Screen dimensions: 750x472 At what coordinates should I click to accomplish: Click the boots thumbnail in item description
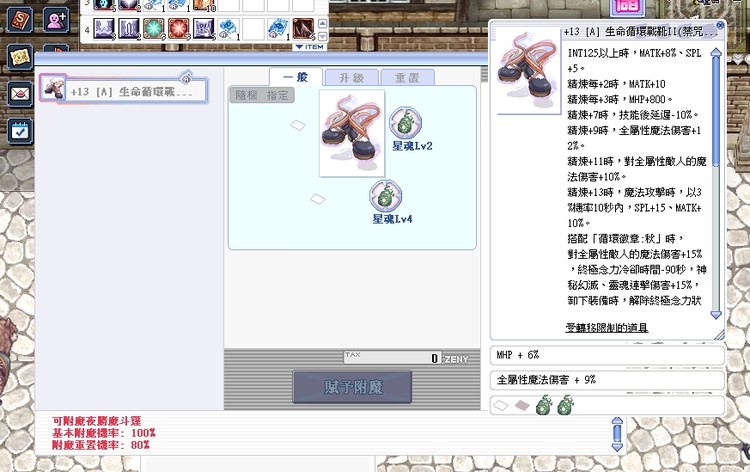[x=528, y=71]
